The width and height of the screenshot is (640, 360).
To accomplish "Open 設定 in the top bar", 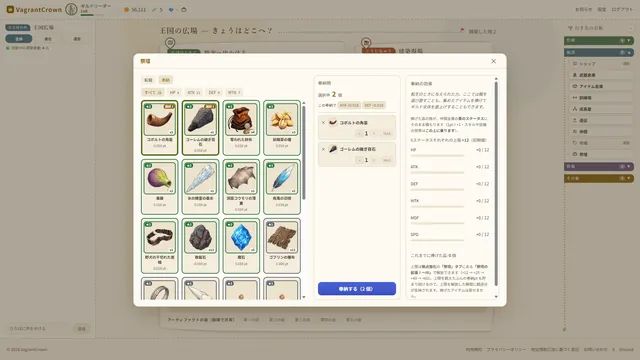I will pyautogui.click(x=602, y=9).
